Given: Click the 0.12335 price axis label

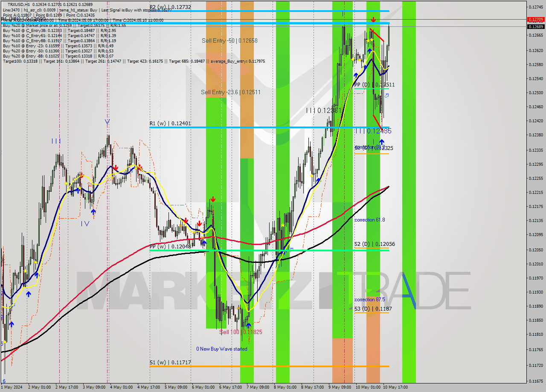Looking at the screenshot, I should tap(536, 150).
